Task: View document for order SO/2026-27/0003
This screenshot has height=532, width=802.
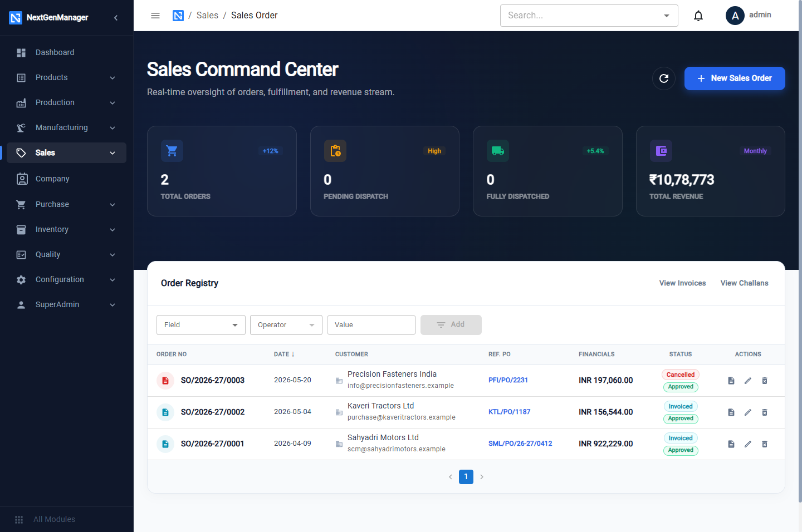Action: point(731,381)
